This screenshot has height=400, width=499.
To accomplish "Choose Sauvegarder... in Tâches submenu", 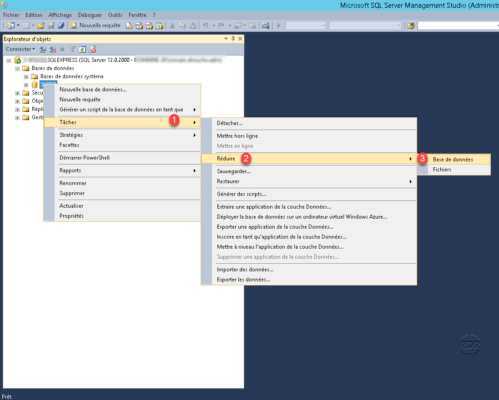I will (309, 171).
